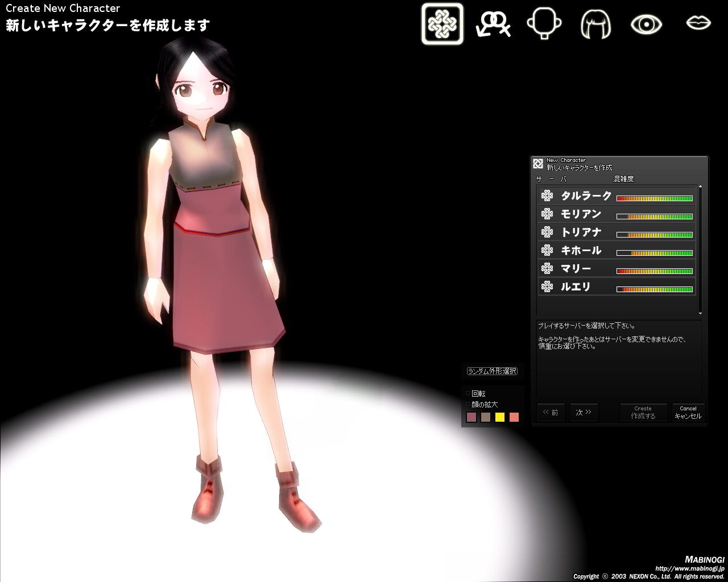
Task: Open the head shape step icon
Action: tap(544, 23)
